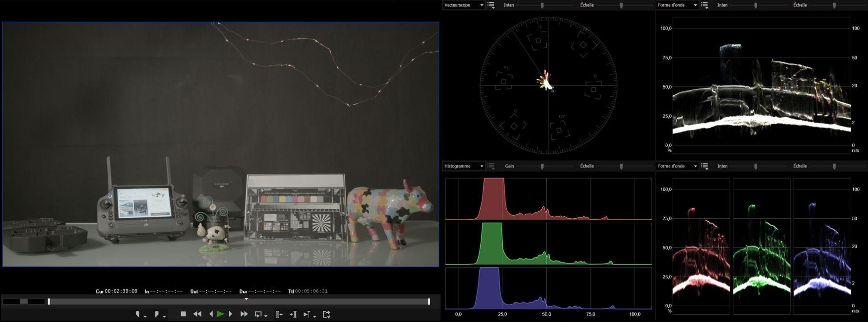Open the Vecteurscope settings list menu
The width and height of the screenshot is (868, 322).
coord(491,5)
